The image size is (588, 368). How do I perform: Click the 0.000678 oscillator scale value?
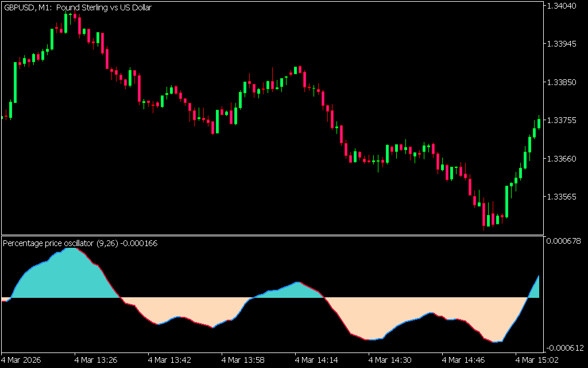pyautogui.click(x=565, y=240)
